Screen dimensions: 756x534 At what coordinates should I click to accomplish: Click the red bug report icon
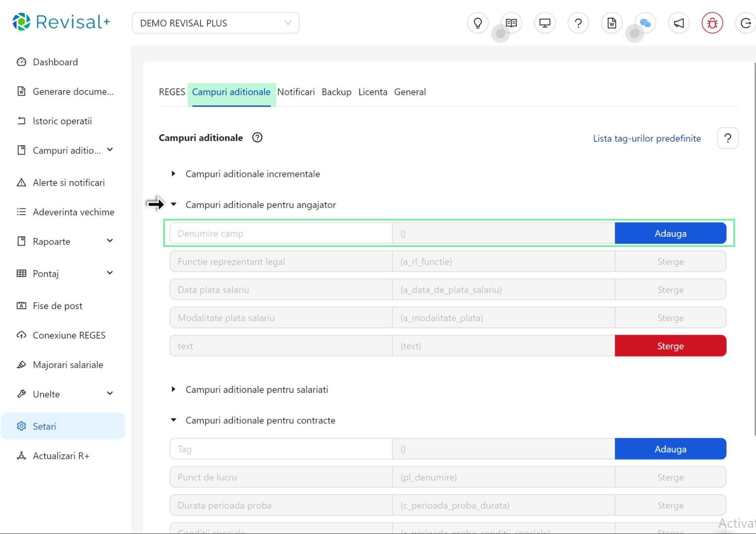712,23
